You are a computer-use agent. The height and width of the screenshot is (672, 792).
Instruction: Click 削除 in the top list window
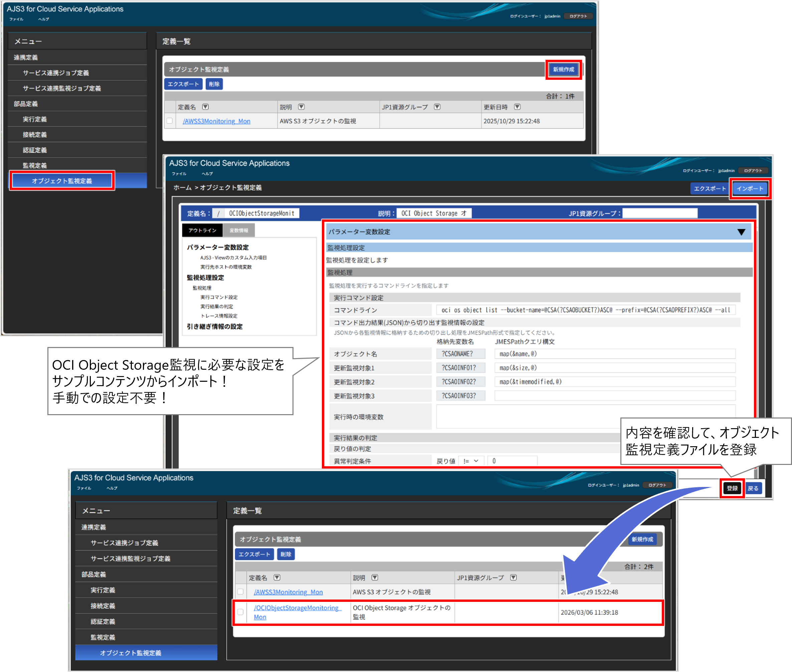pyautogui.click(x=214, y=84)
